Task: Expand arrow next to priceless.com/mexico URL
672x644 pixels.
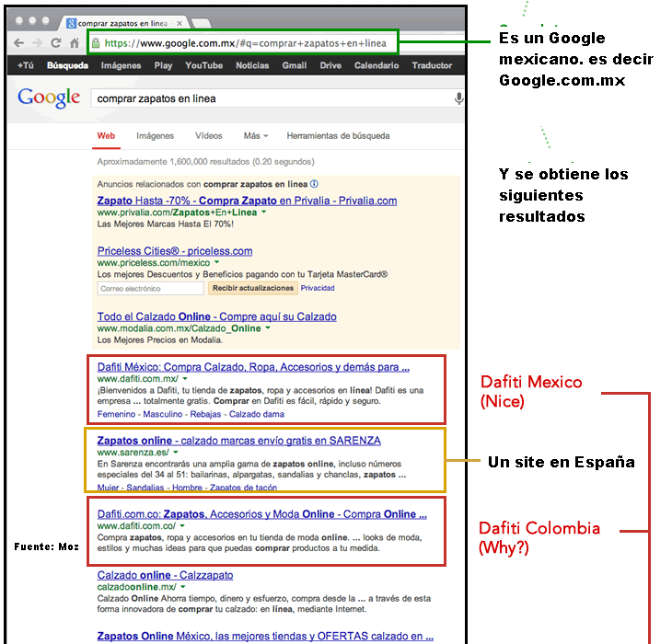Action: (x=217, y=262)
